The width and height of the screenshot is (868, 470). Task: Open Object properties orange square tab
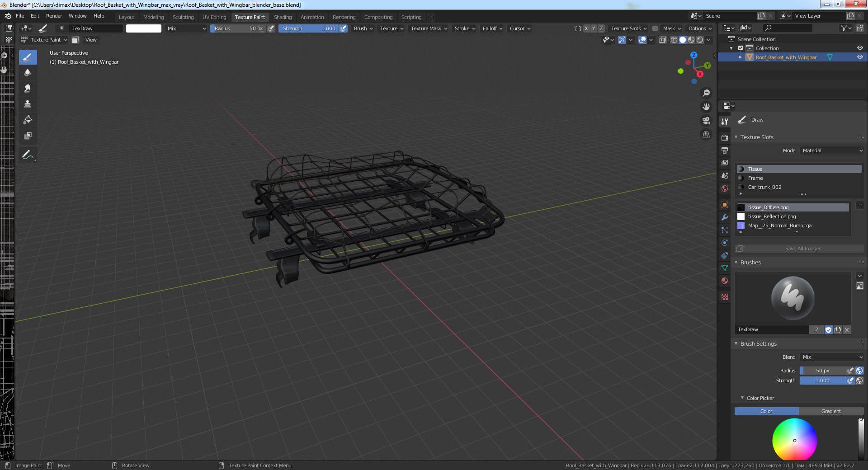click(x=725, y=204)
